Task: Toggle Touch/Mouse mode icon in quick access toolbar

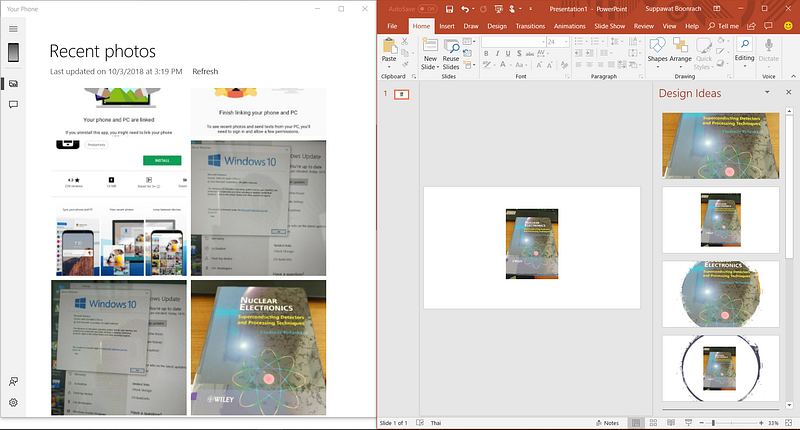Action: pos(512,9)
